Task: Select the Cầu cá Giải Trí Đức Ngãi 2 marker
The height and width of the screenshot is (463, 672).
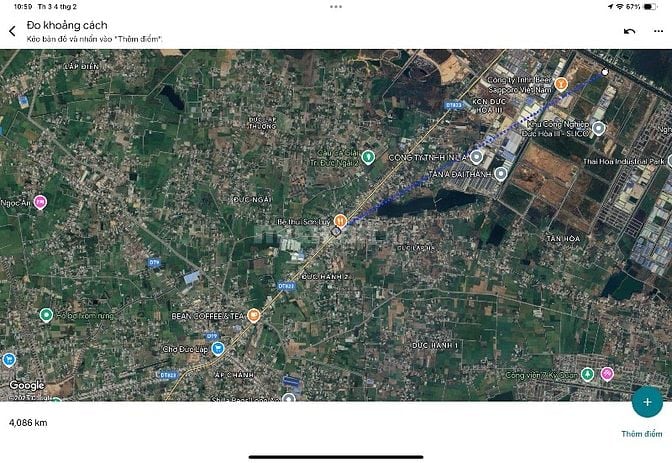Action: click(x=368, y=157)
